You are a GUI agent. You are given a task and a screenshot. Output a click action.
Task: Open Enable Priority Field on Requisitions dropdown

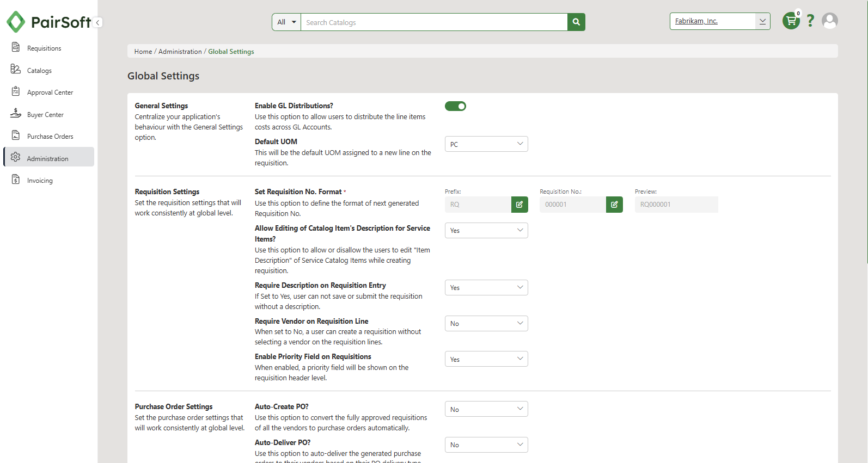tap(486, 359)
